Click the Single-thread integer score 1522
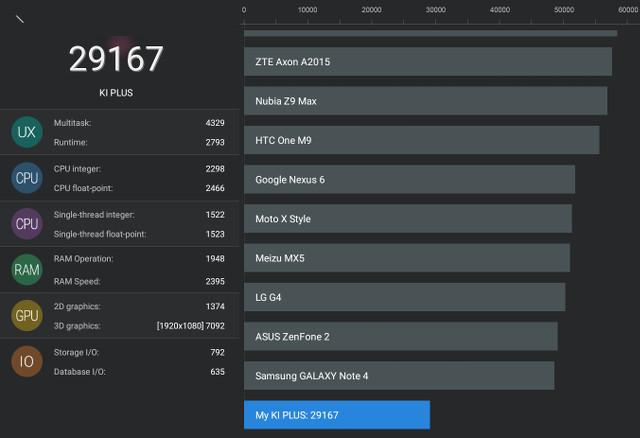 coord(215,215)
